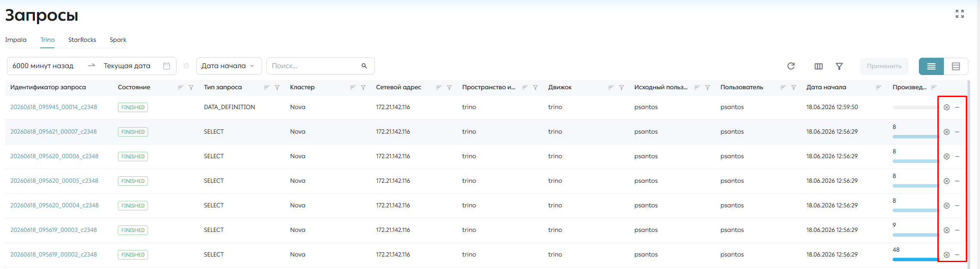Screen dimensions: 980x269
Task: Sort by the Дата начала column
Action: click(x=878, y=88)
